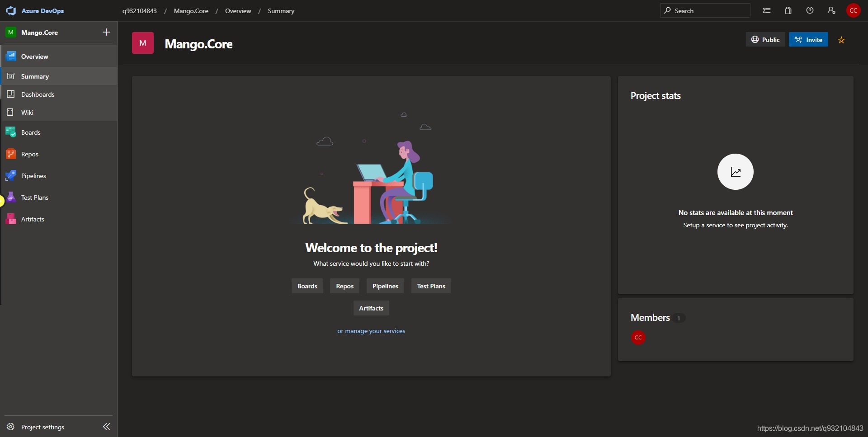Click the Public visibility button

765,39
